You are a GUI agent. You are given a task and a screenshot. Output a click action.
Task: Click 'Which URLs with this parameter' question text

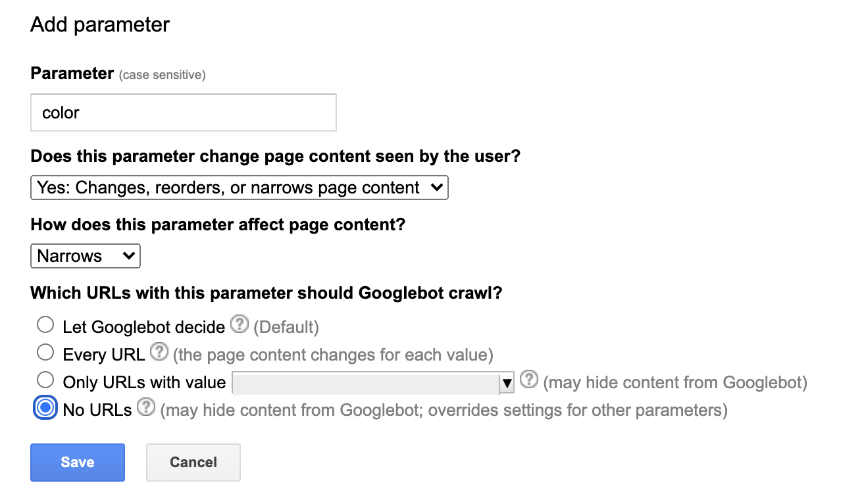click(266, 293)
